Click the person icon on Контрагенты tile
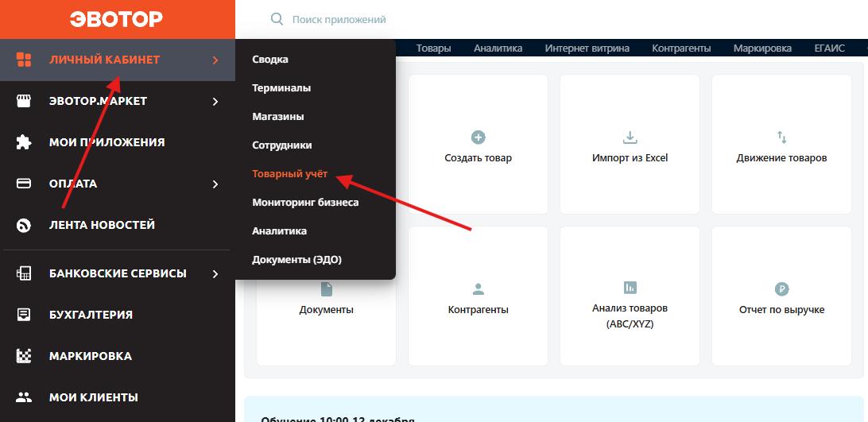This screenshot has width=868, height=422. (x=479, y=289)
